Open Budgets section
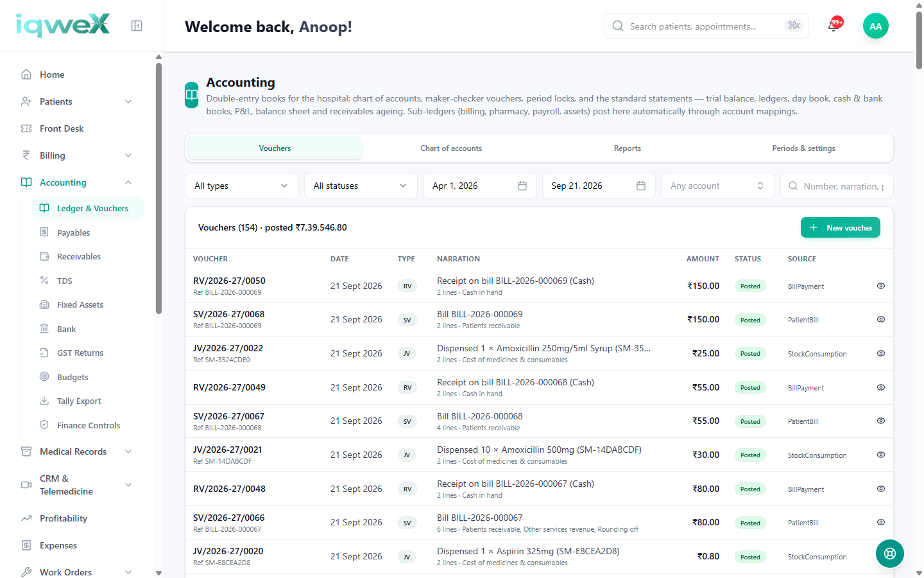Image resolution: width=924 pixels, height=578 pixels. pos(87,377)
